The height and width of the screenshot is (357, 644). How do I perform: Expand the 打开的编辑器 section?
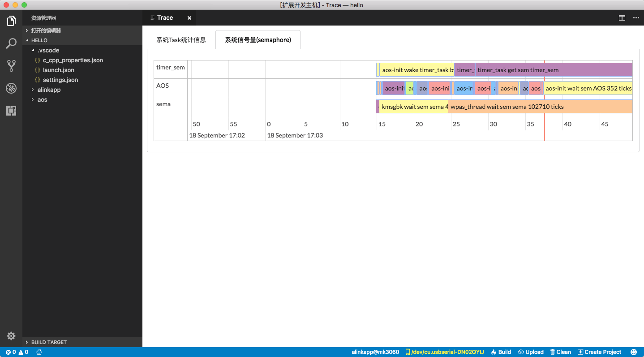pos(82,30)
